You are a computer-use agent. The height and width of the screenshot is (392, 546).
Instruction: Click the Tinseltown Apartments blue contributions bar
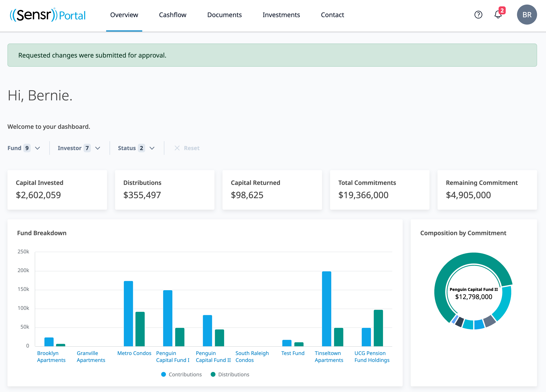point(326,309)
